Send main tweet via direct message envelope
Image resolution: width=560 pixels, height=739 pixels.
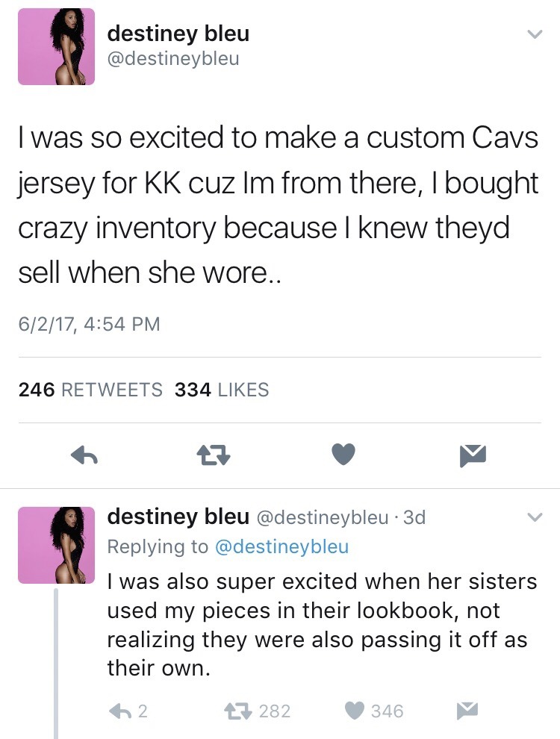pos(472,455)
